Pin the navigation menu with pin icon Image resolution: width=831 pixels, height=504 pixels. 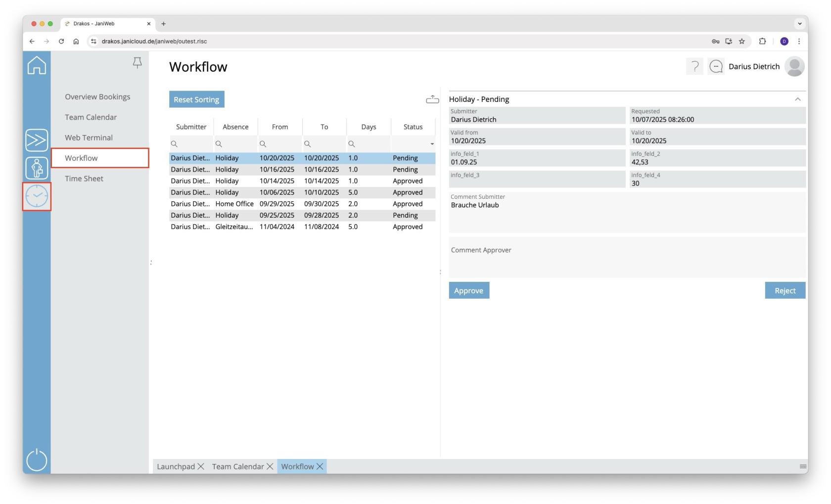point(137,63)
